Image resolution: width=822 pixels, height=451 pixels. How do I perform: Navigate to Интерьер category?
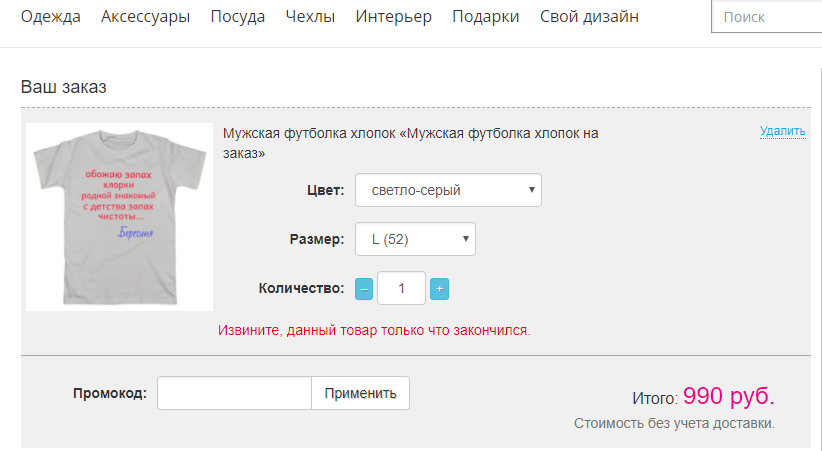pos(394,17)
